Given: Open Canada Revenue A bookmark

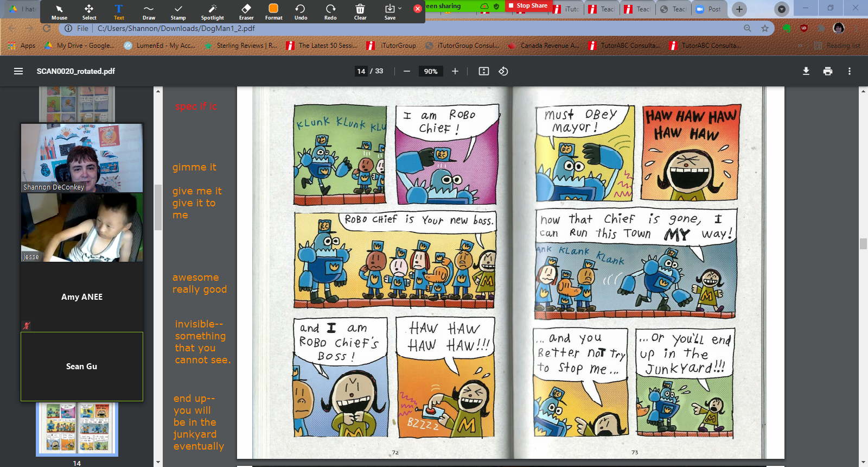Looking at the screenshot, I should tap(544, 46).
